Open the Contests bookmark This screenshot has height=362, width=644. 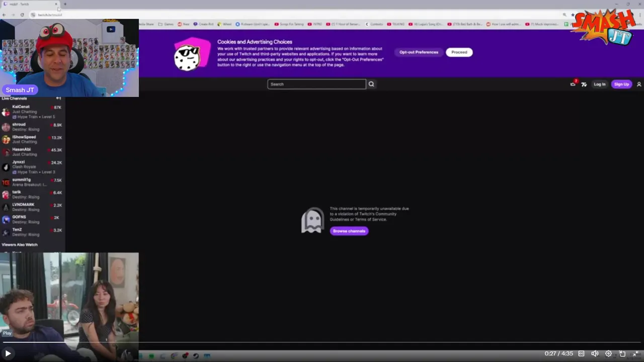[x=374, y=24]
